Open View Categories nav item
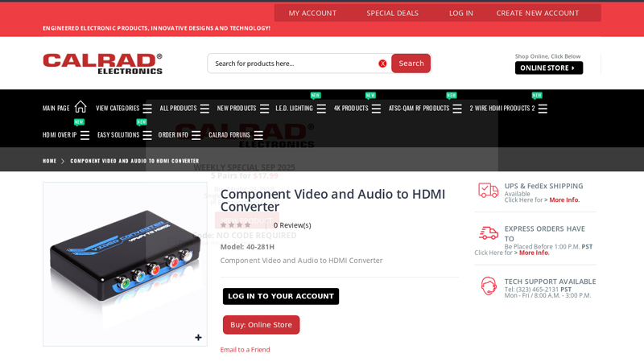 coord(118,109)
